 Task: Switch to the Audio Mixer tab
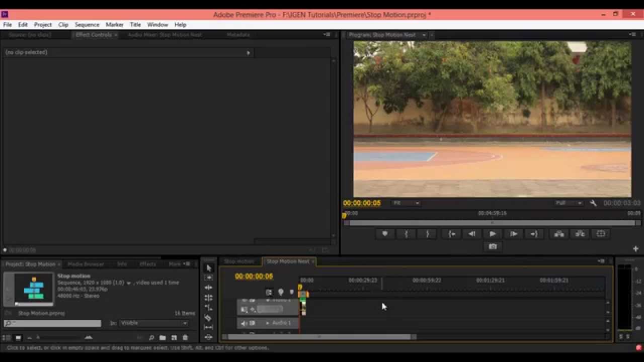165,35
